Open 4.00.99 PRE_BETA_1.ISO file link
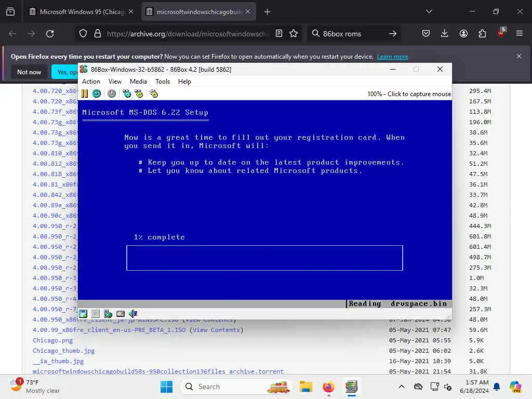Viewport: 532px width, 399px height. click(109, 330)
